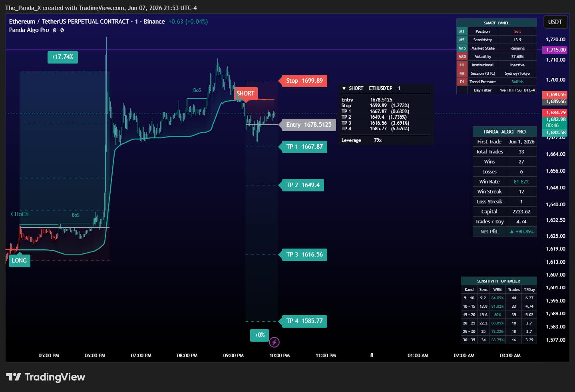
Task: Select the TP 3 1616.56 label
Action: click(304, 255)
